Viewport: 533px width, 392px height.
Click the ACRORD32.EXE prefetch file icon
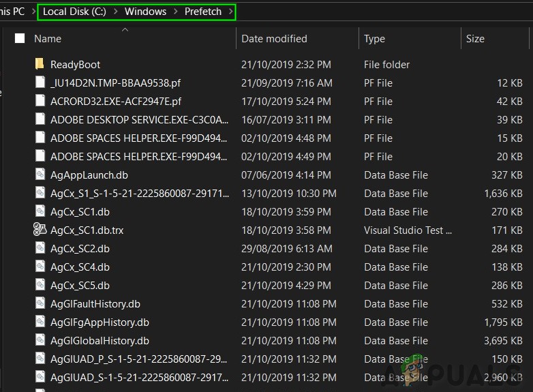(x=40, y=102)
